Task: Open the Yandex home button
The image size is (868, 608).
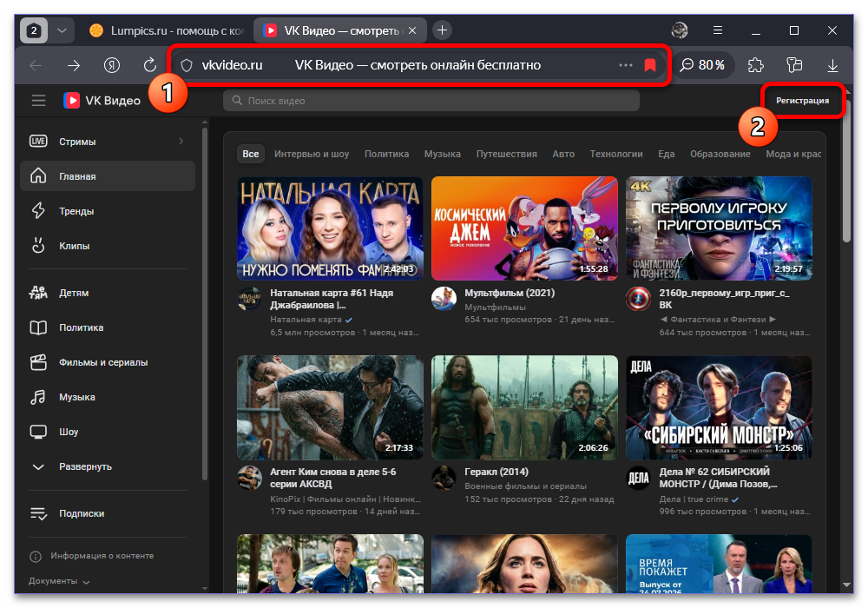Action: pyautogui.click(x=112, y=65)
